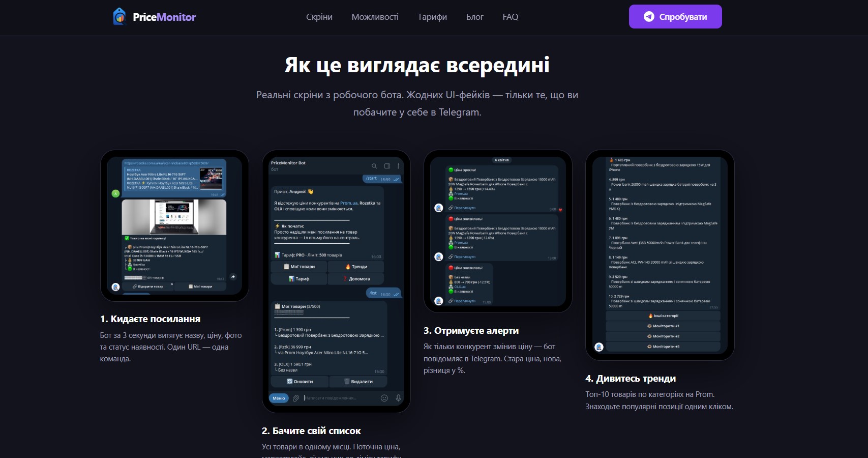Click the 7. 1 891 грн trend item
The image size is (868, 458).
click(x=659, y=243)
